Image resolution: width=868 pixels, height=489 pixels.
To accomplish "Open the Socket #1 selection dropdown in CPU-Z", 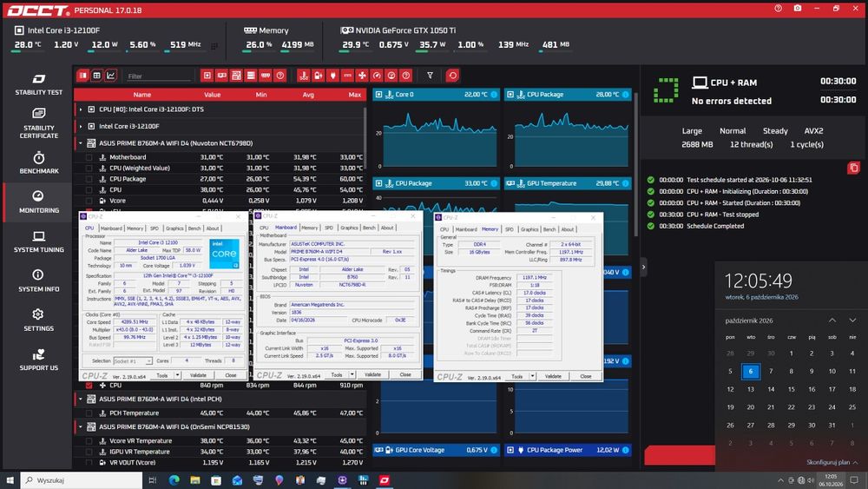I will [132, 361].
